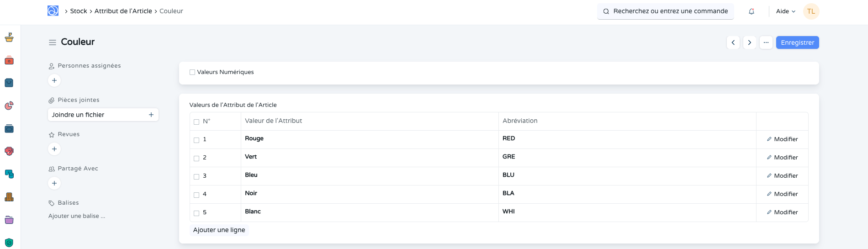Screen dimensions: 868x249
Task: Edit the Noir row via Modifier
Action: pyautogui.click(x=782, y=194)
